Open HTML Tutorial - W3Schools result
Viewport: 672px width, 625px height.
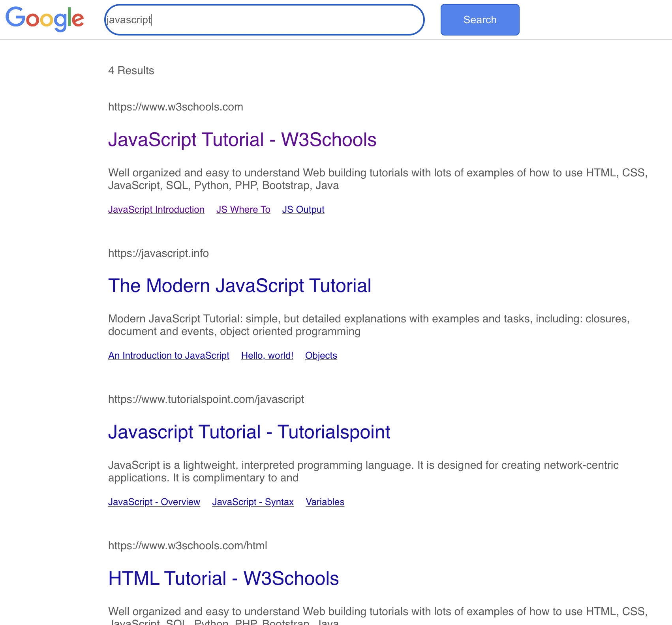[223, 578]
